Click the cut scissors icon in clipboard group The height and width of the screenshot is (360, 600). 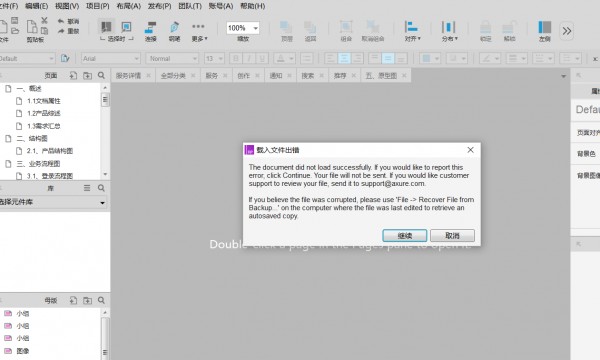click(44, 20)
